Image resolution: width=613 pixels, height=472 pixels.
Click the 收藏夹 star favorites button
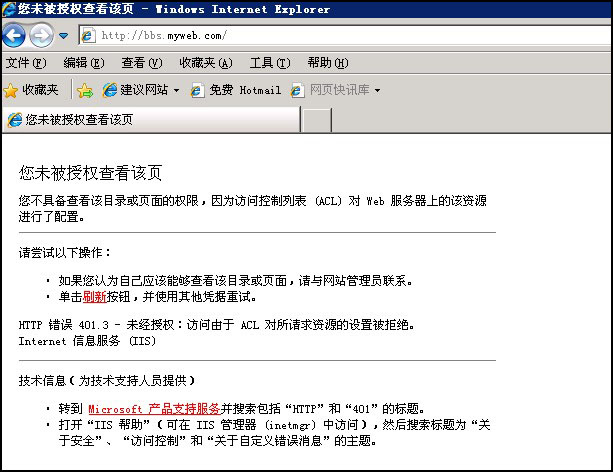tap(31, 90)
